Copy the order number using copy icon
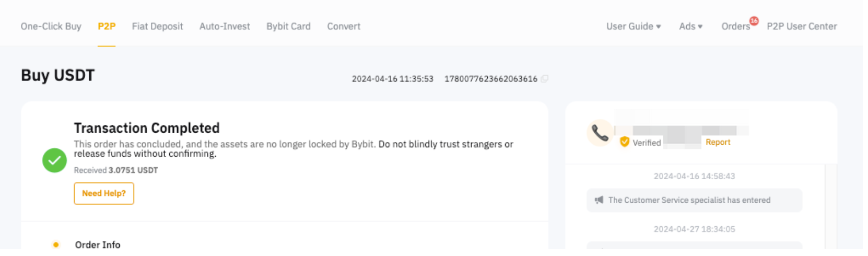Viewport: 868px width, 256px height. (544, 79)
